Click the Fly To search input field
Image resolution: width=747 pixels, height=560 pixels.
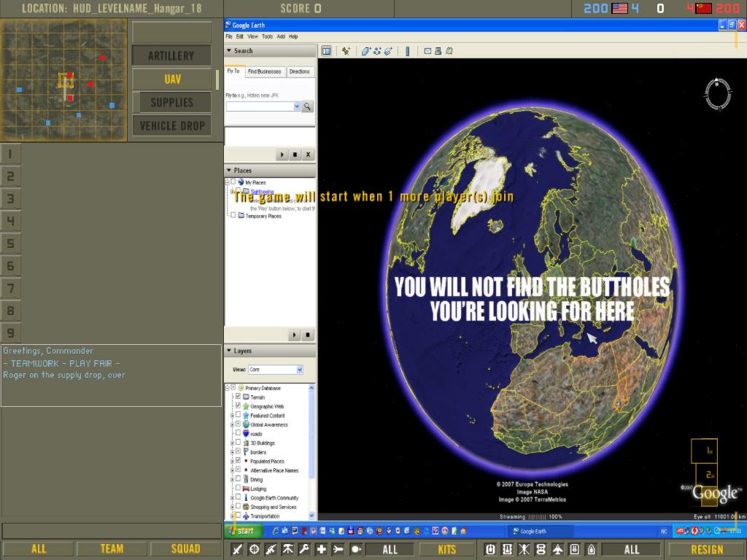point(263,106)
